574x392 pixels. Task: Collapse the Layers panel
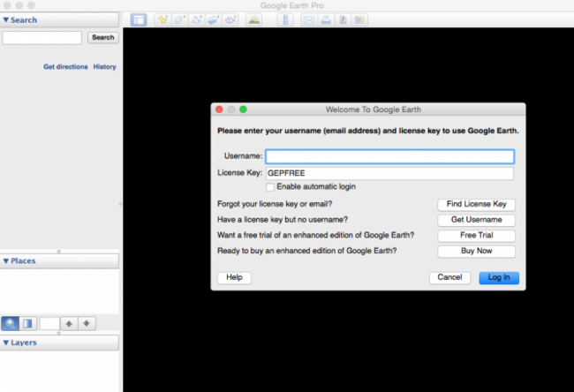tap(6, 343)
